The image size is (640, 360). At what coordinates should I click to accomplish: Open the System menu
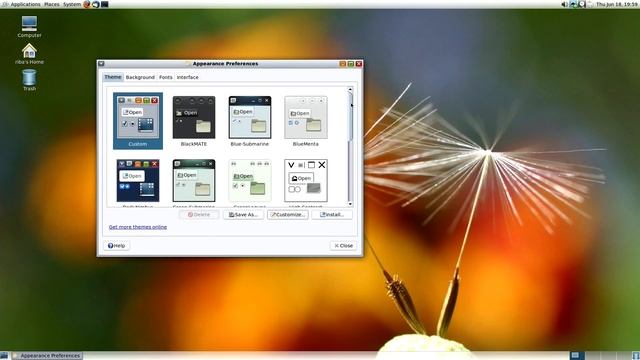72,4
